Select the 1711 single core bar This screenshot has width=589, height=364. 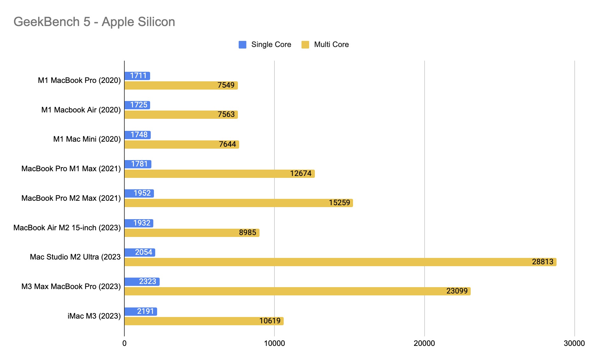137,76
